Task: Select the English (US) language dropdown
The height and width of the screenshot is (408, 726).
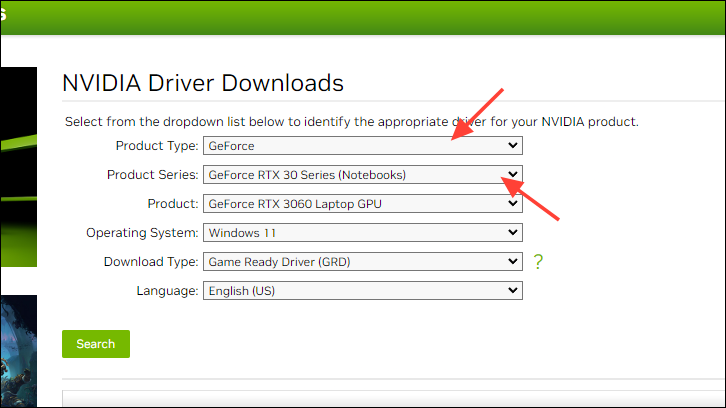Action: [x=362, y=291]
